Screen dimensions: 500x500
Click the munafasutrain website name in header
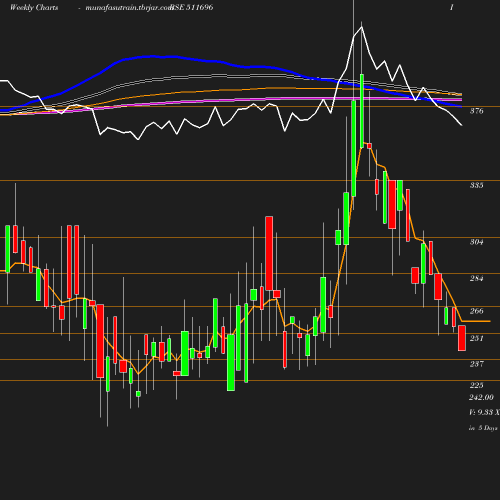coord(129,8)
